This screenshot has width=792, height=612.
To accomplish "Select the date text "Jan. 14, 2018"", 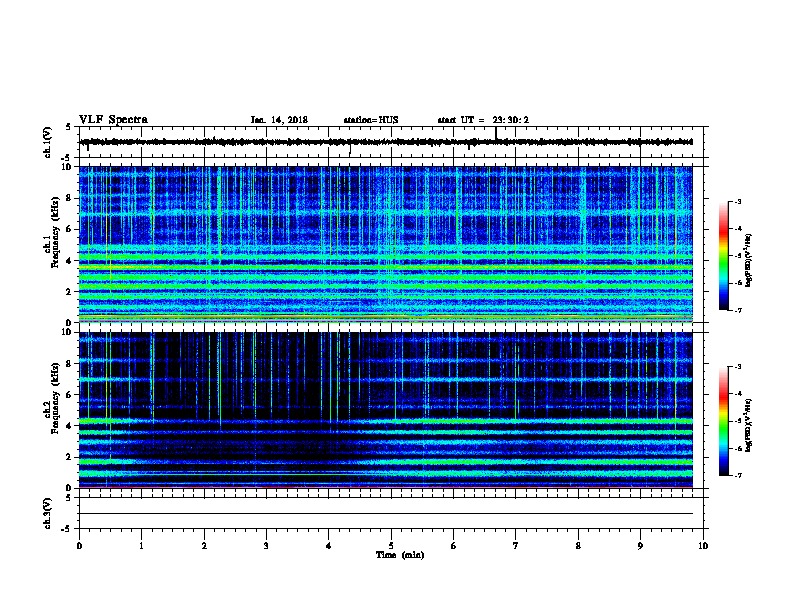I will point(279,120).
